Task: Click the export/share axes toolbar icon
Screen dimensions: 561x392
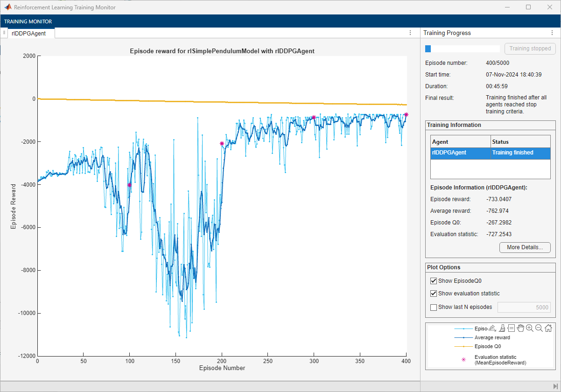Action: (492, 328)
